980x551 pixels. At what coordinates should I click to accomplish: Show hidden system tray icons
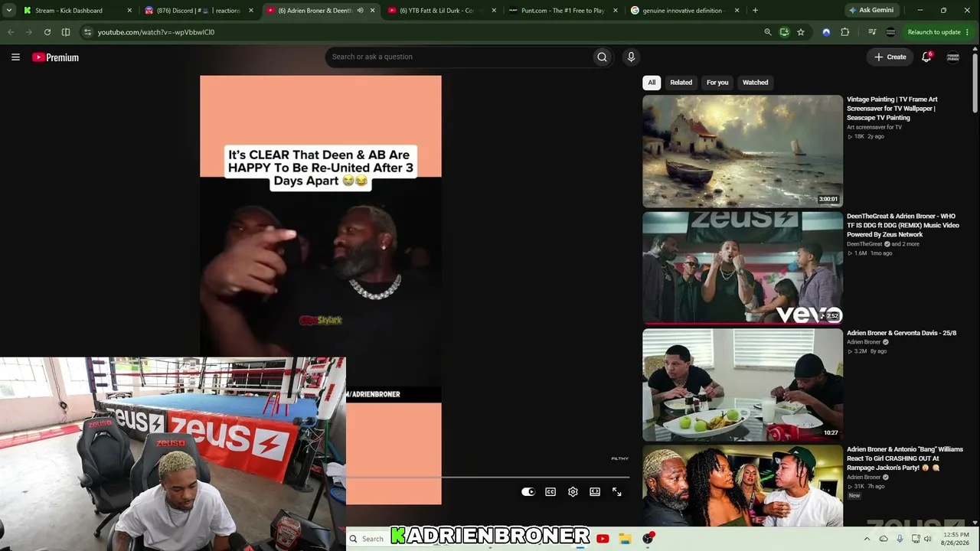click(x=867, y=539)
